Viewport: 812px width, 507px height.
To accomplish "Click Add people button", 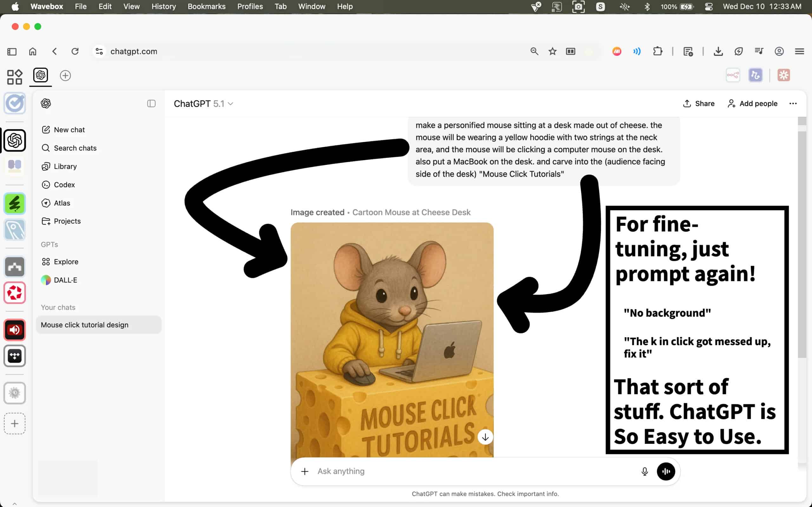I will pos(752,104).
